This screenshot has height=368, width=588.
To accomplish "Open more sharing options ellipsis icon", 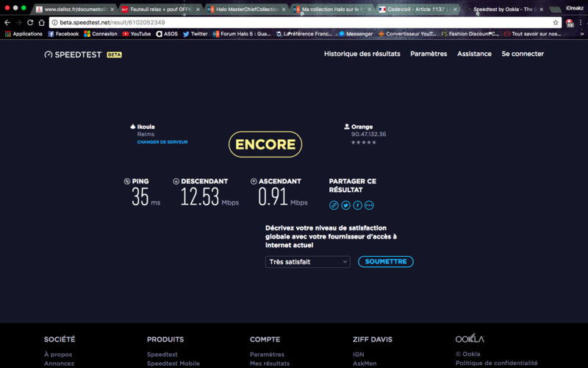I will click(369, 205).
